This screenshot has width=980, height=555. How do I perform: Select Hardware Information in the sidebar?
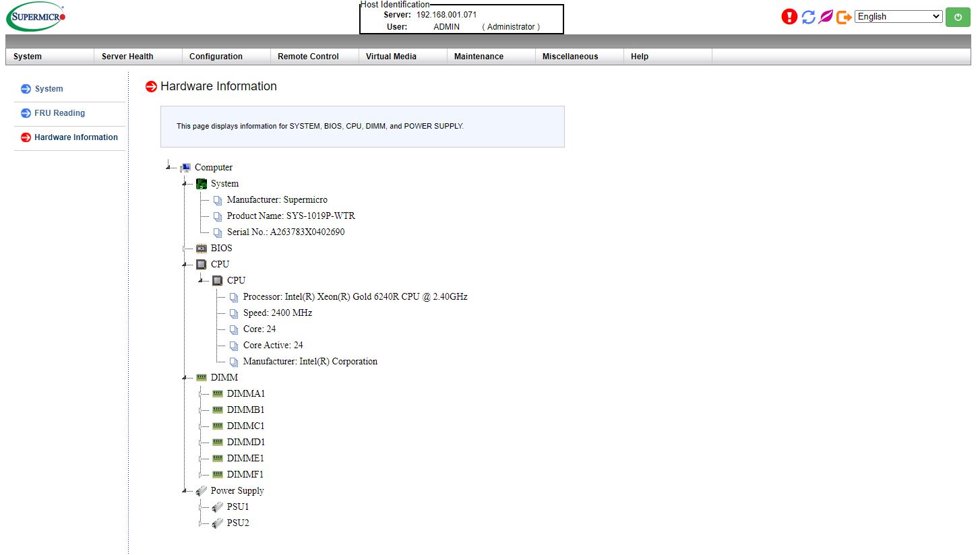(76, 137)
